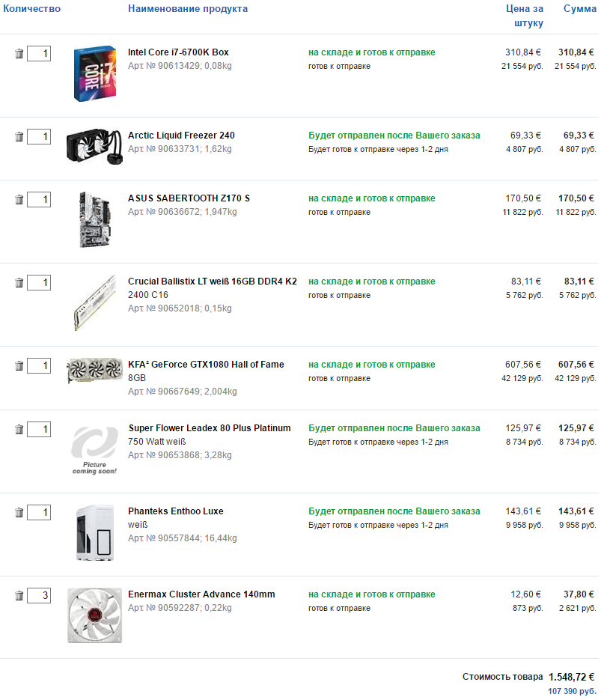Remove KFA² GeForce GTX1080 trash icon
The image size is (601, 700).
19,366
